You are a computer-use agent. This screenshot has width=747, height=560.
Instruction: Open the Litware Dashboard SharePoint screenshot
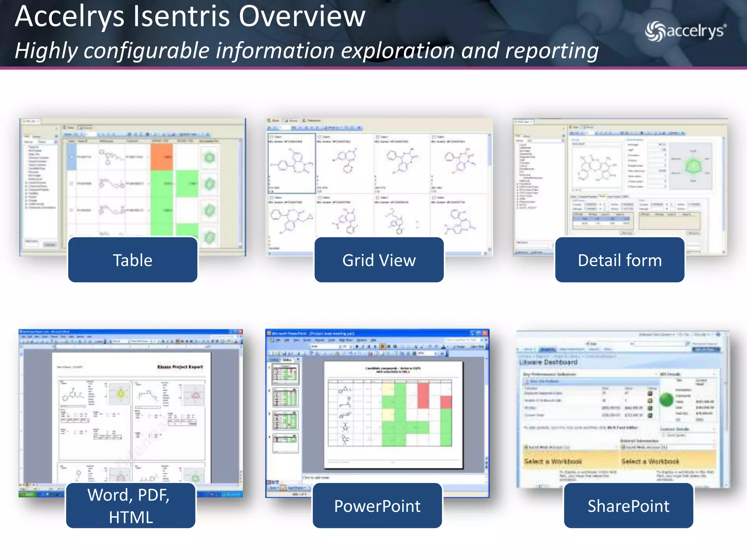coord(623,408)
